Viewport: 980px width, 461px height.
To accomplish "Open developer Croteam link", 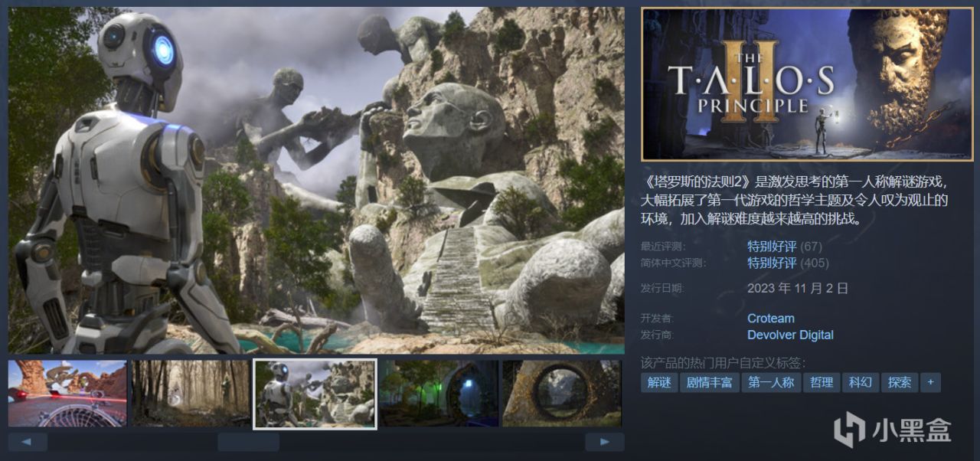I will (x=771, y=319).
